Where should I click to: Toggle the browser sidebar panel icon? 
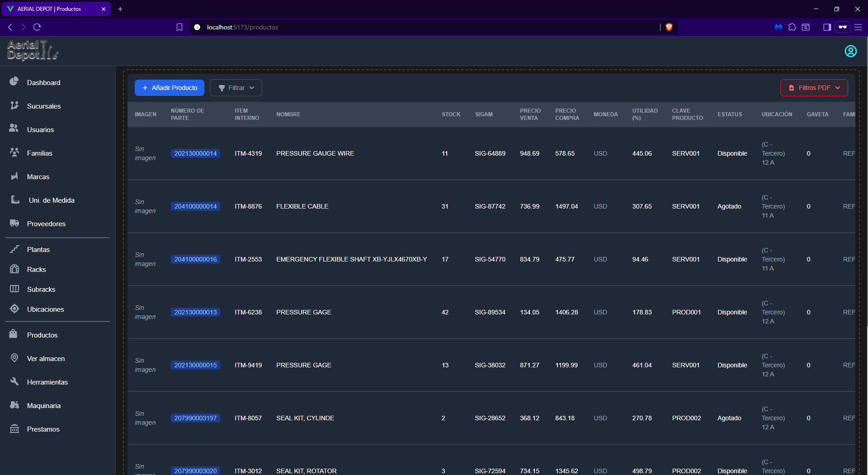pyautogui.click(x=827, y=27)
